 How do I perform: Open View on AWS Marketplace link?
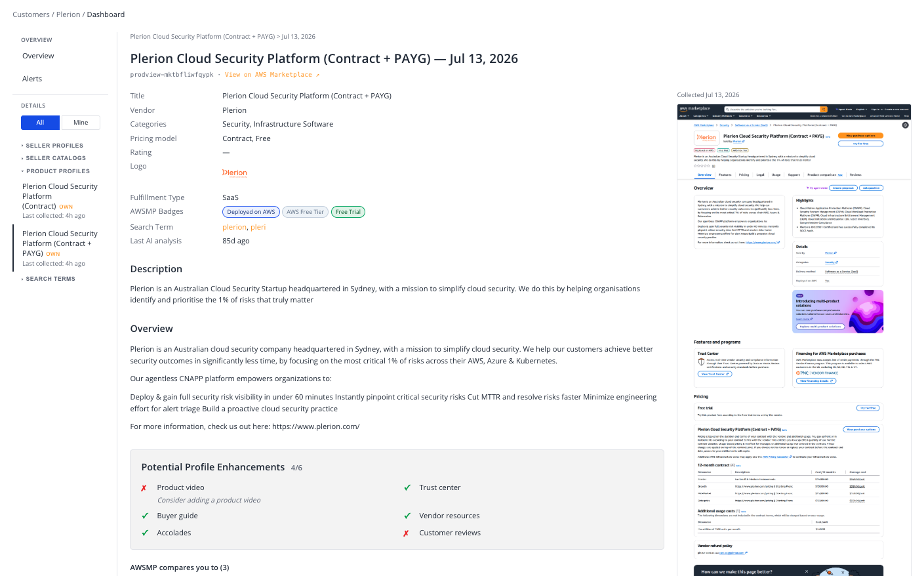[x=272, y=75]
